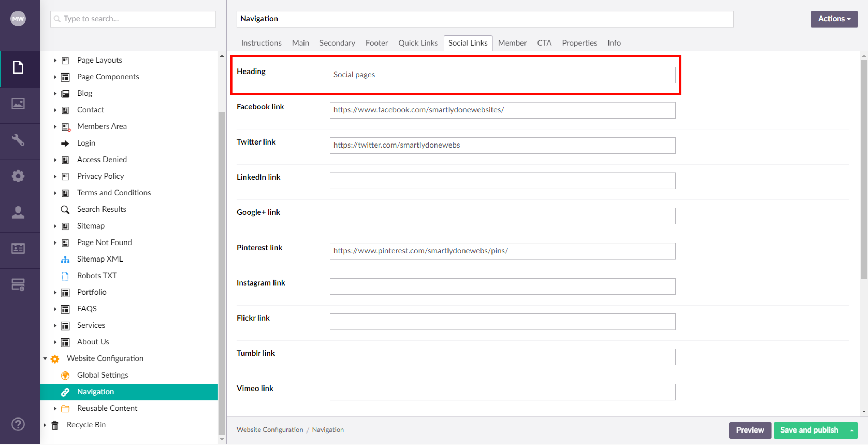Screen dimensions: 868x445
Task: Expand the Reusable Content tree node
Action: (55, 409)
